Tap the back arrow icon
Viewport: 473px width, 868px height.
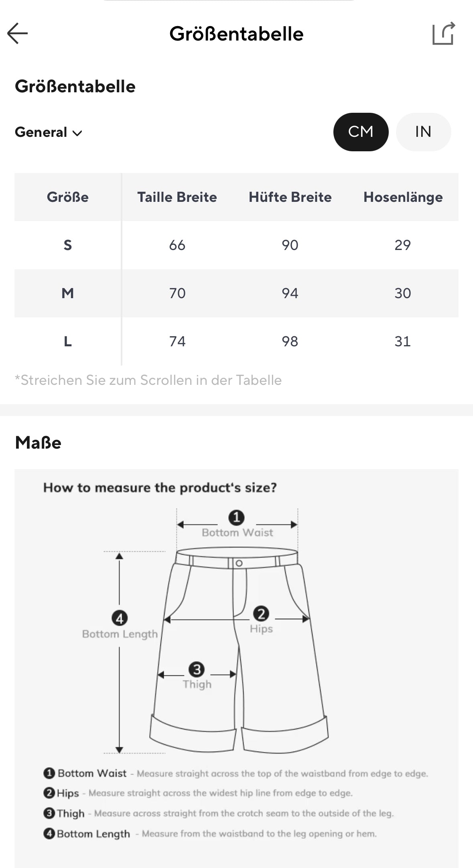coord(18,33)
